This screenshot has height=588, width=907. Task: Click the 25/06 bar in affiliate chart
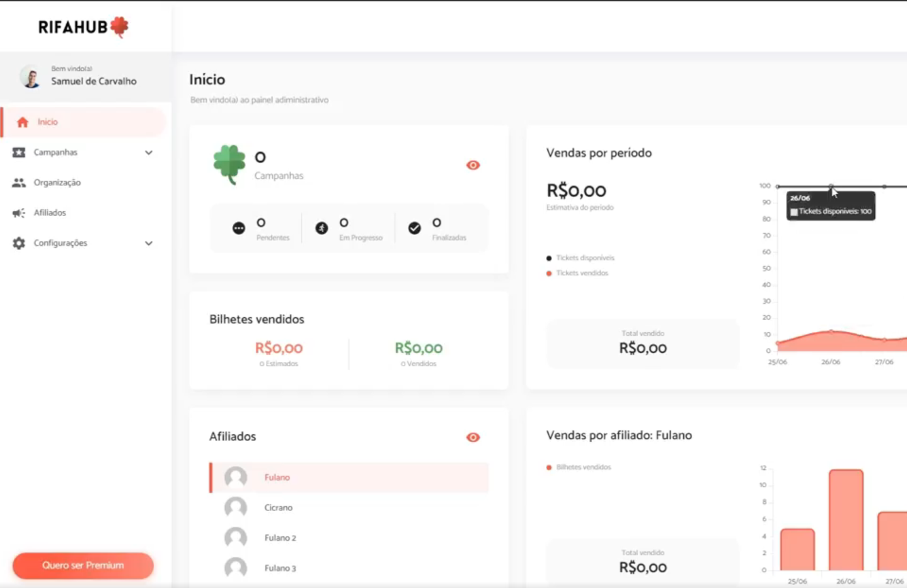(797, 550)
